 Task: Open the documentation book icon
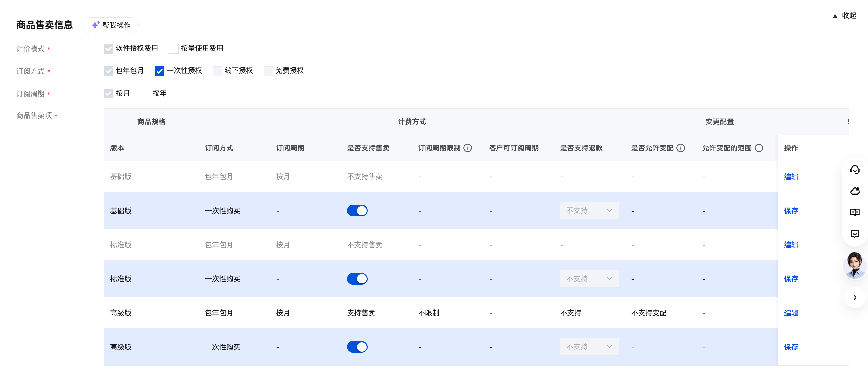855,212
